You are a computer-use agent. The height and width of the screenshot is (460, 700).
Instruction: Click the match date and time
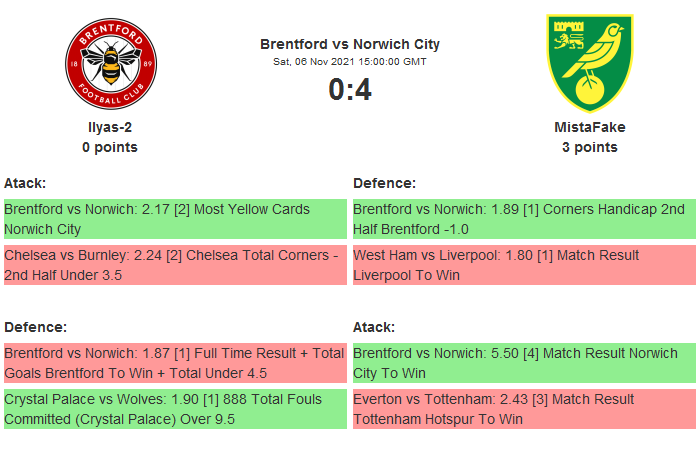[x=350, y=61]
